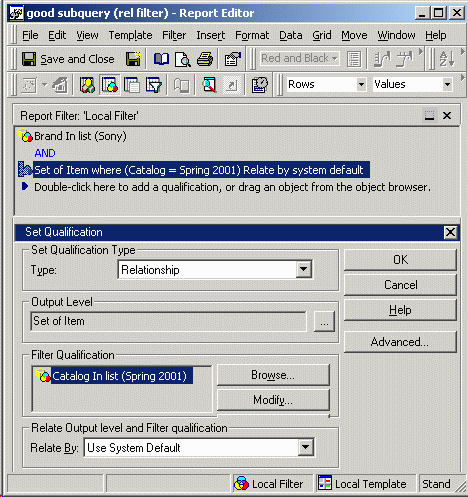This screenshot has height=497, width=468.
Task: Open the Help menu
Action: (435, 35)
